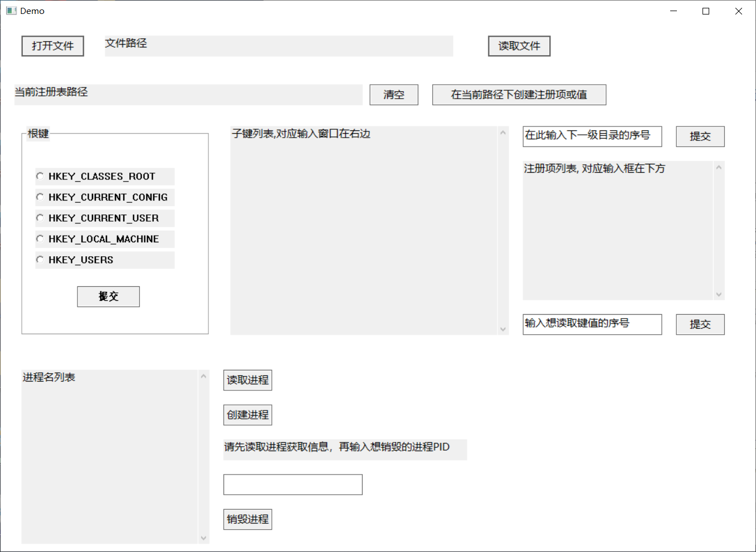
Task: Click the 销毁进程 button
Action: [x=248, y=519]
